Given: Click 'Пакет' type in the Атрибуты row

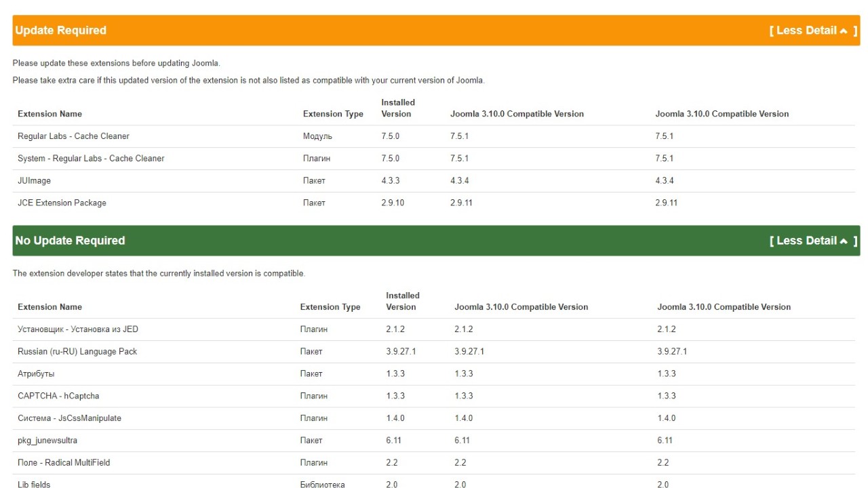Looking at the screenshot, I should click(311, 374).
